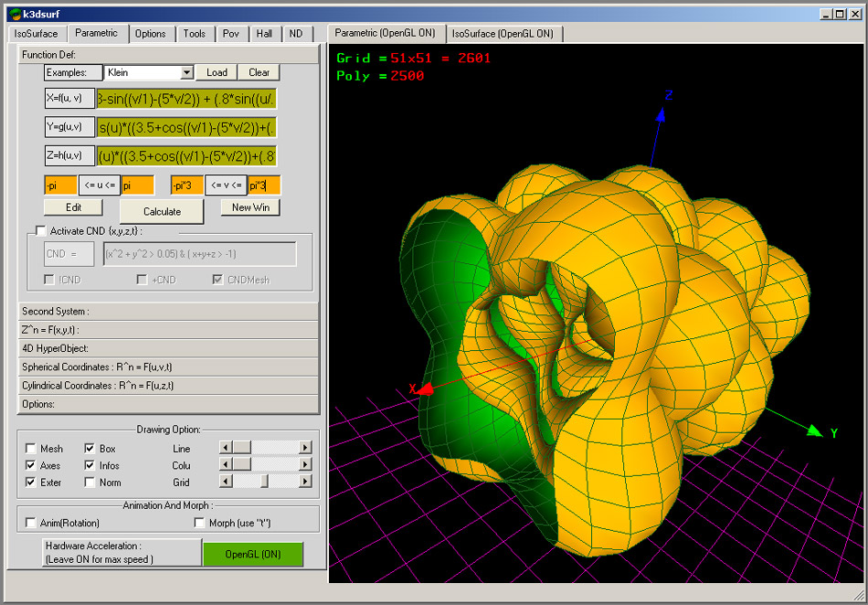The width and height of the screenshot is (868, 605).
Task: Click the Line slider thumb
Action: pyautogui.click(x=241, y=447)
